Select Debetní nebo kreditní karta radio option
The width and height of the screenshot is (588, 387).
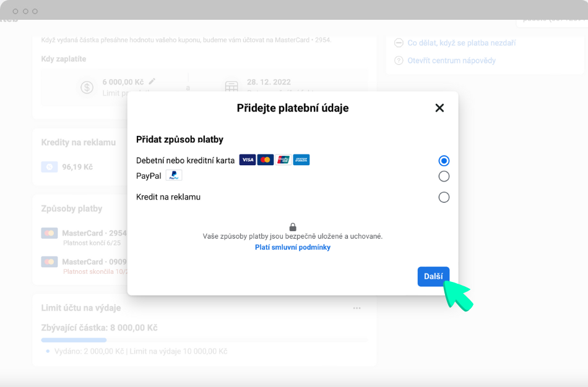tap(444, 161)
